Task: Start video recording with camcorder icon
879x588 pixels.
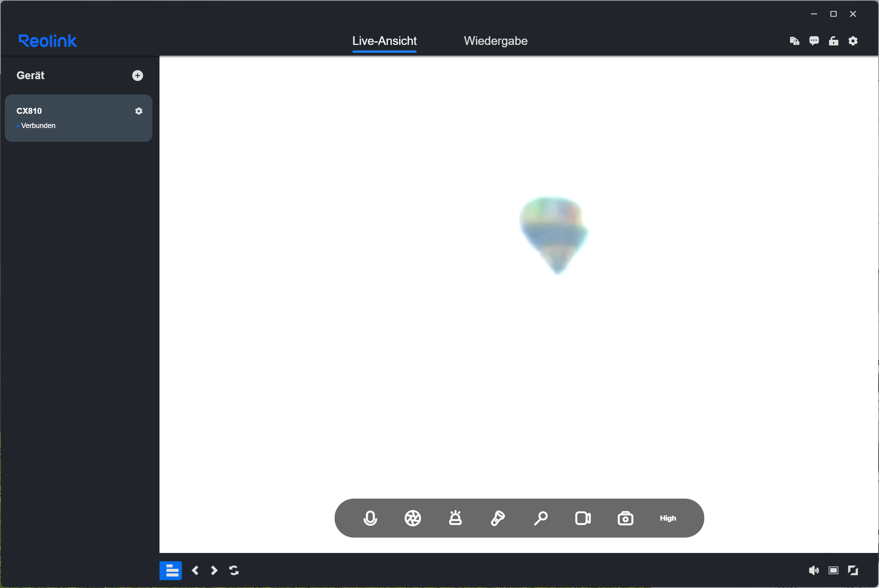Action: tap(583, 518)
